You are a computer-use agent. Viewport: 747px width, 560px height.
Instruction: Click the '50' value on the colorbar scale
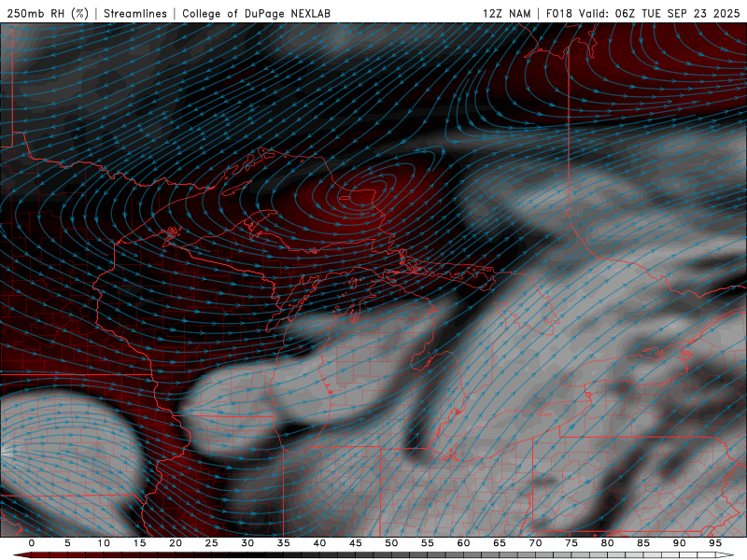click(391, 543)
